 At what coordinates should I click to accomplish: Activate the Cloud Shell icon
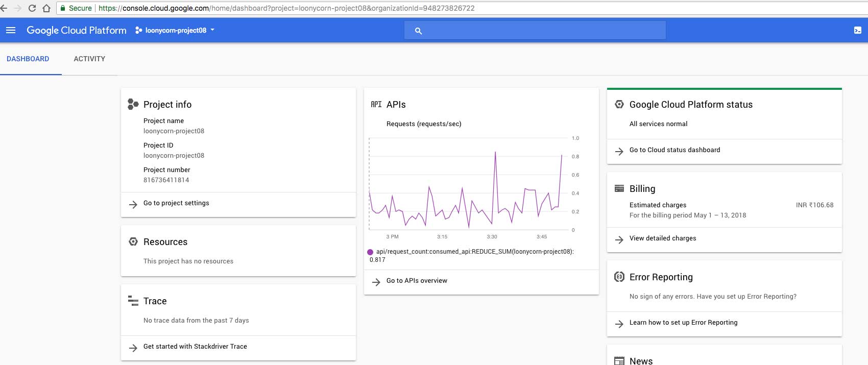[857, 31]
